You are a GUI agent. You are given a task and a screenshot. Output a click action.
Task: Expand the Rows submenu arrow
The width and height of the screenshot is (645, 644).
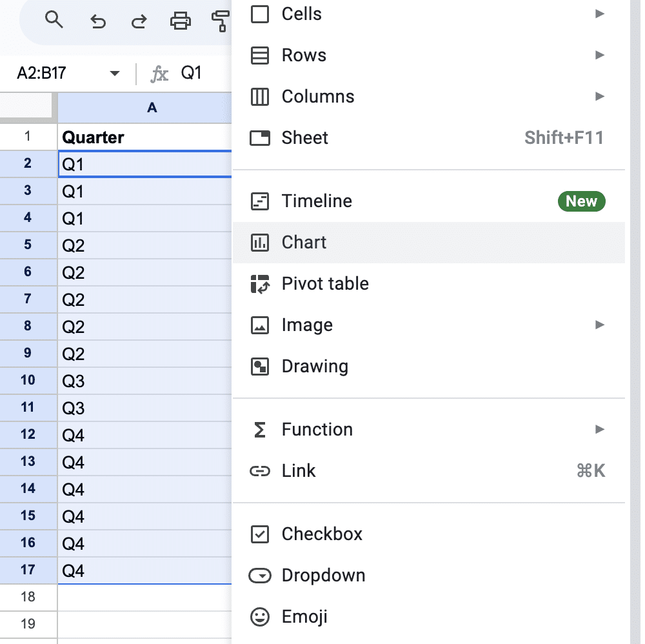[x=600, y=55]
